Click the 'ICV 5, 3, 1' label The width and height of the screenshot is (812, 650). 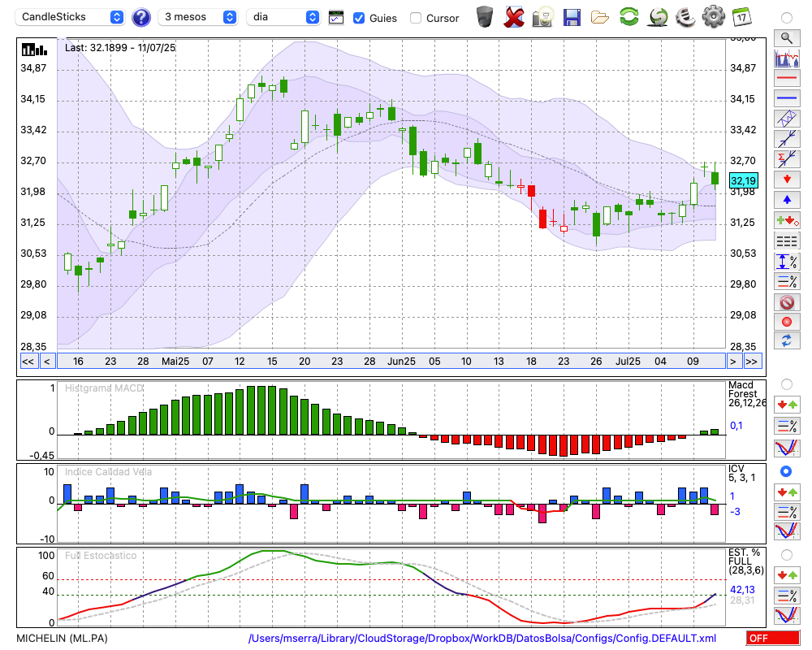tap(742, 473)
